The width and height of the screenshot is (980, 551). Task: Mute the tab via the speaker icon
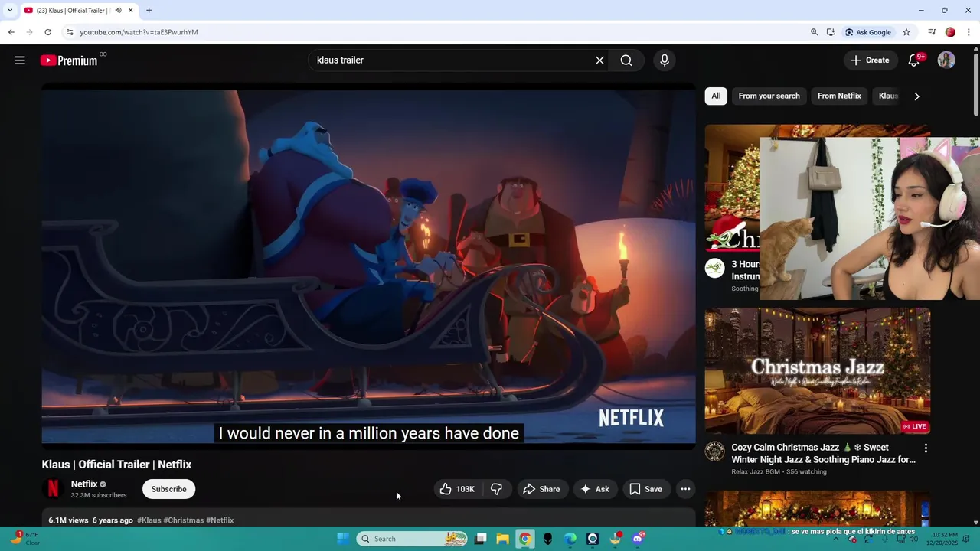tap(118, 11)
